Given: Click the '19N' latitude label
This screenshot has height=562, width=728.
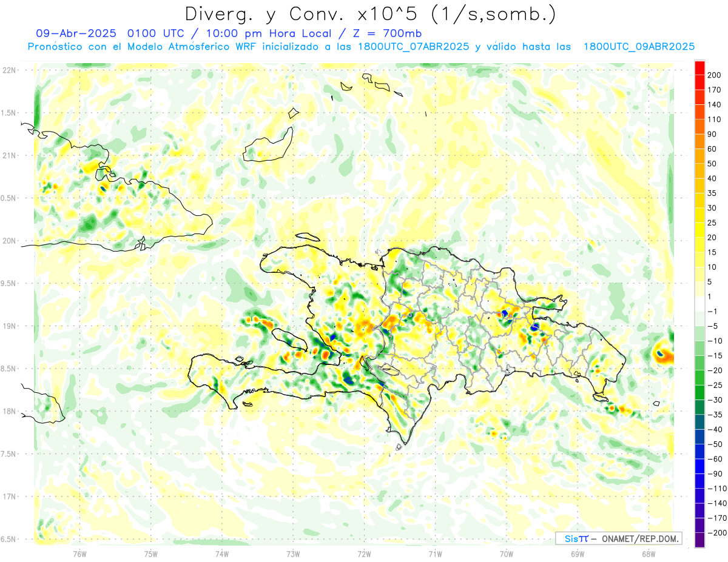Looking at the screenshot, I should pyautogui.click(x=8, y=326).
